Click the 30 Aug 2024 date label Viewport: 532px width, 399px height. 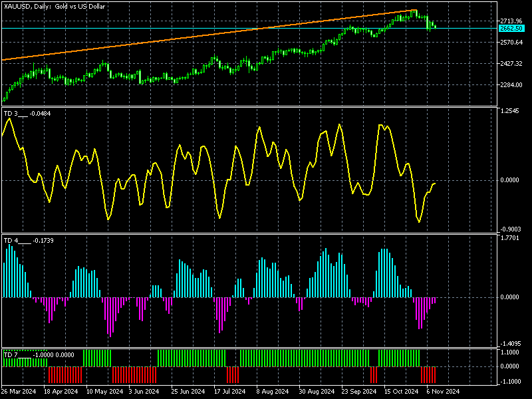[x=317, y=392]
